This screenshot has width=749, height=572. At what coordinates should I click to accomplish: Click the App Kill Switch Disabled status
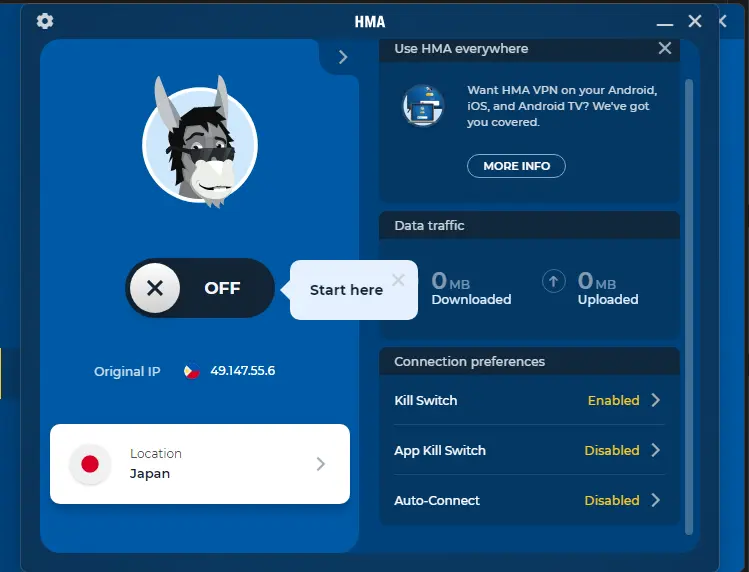(612, 451)
